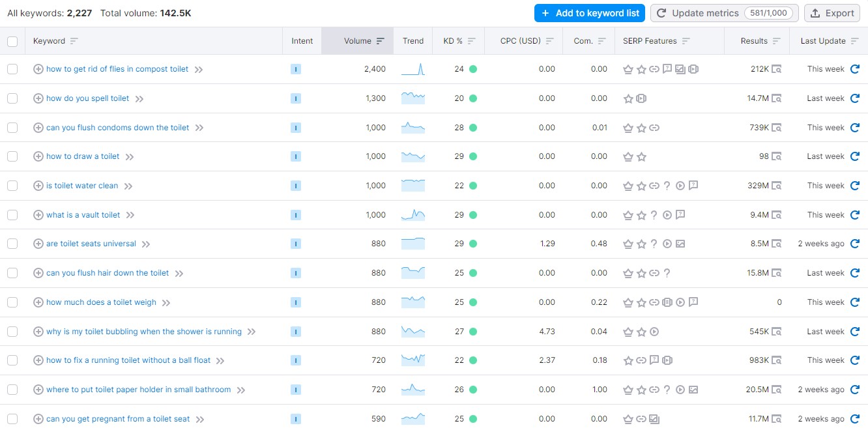
Task: Check the row for "why is my toilet bubbling when the shower is running"
Action: point(12,331)
